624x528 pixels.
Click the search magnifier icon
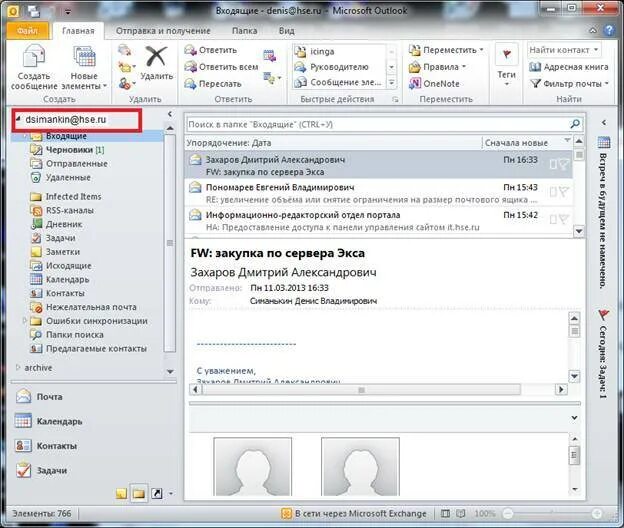575,124
